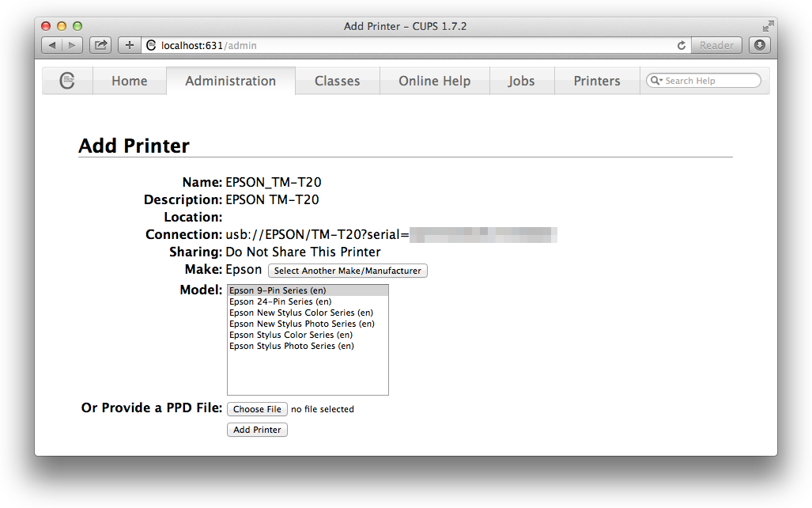Go back with the browser back arrow
This screenshot has height=508, width=812.
click(x=52, y=46)
